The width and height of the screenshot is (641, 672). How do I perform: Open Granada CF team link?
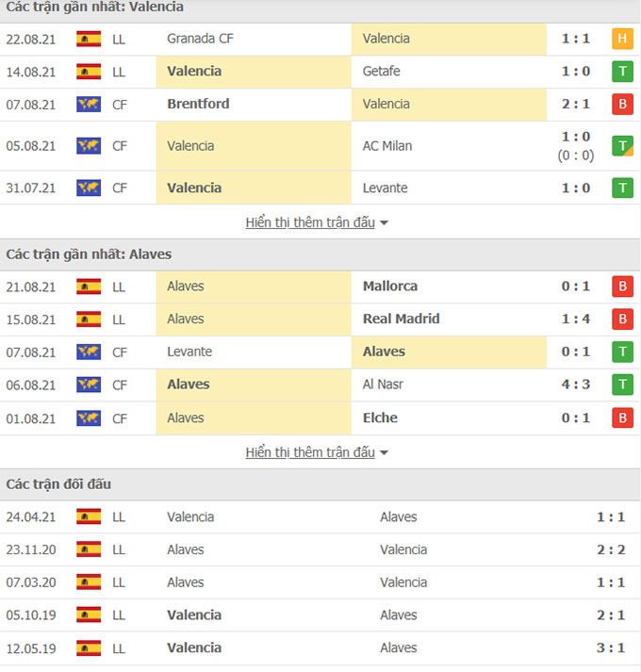200,39
